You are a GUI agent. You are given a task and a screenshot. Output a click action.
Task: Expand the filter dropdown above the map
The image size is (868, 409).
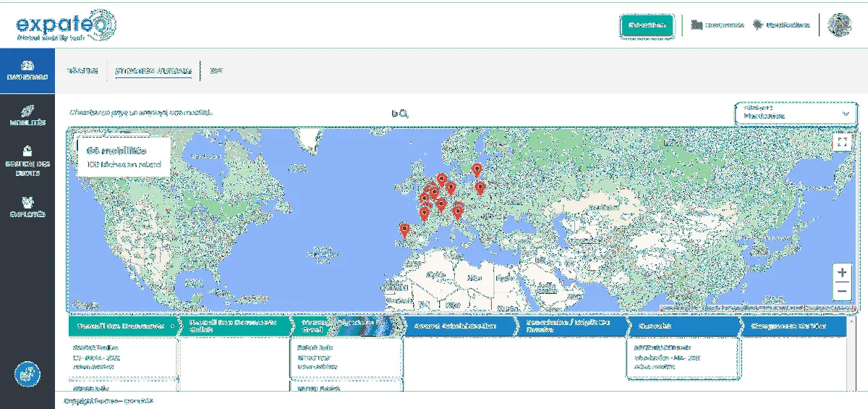click(796, 113)
